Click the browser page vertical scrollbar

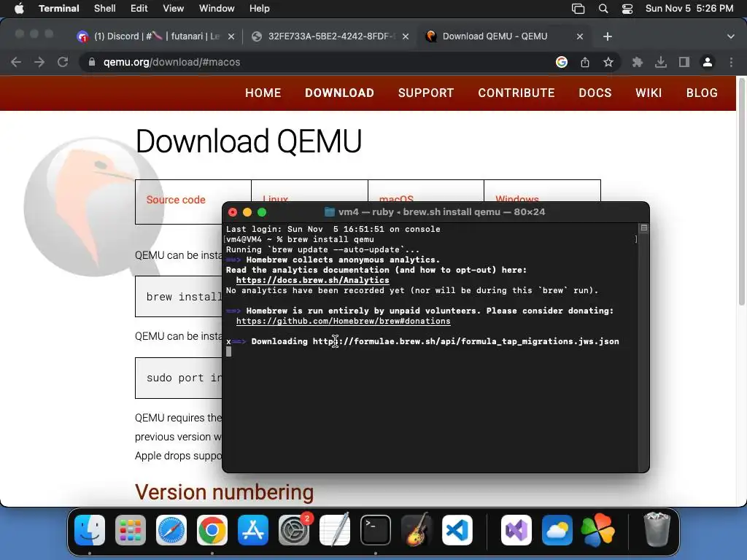[x=741, y=190]
